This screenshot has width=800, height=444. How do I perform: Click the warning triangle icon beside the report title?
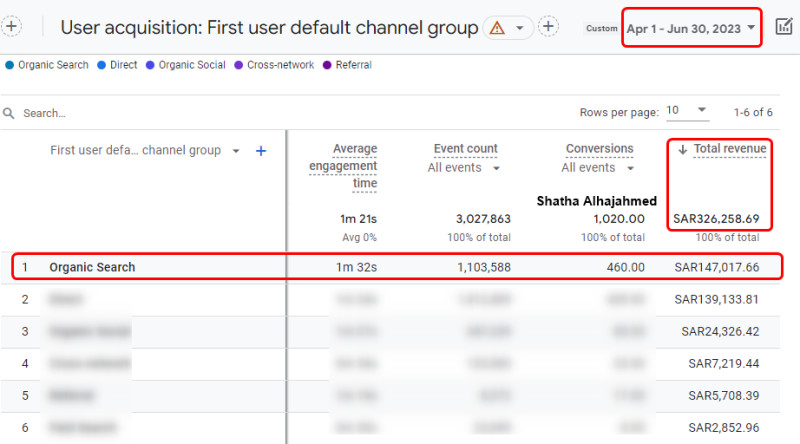(496, 28)
